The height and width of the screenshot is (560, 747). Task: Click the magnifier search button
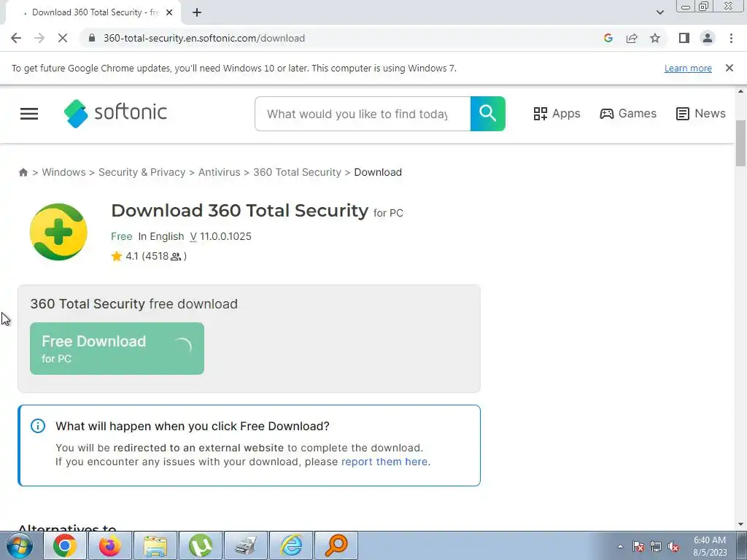[488, 114]
